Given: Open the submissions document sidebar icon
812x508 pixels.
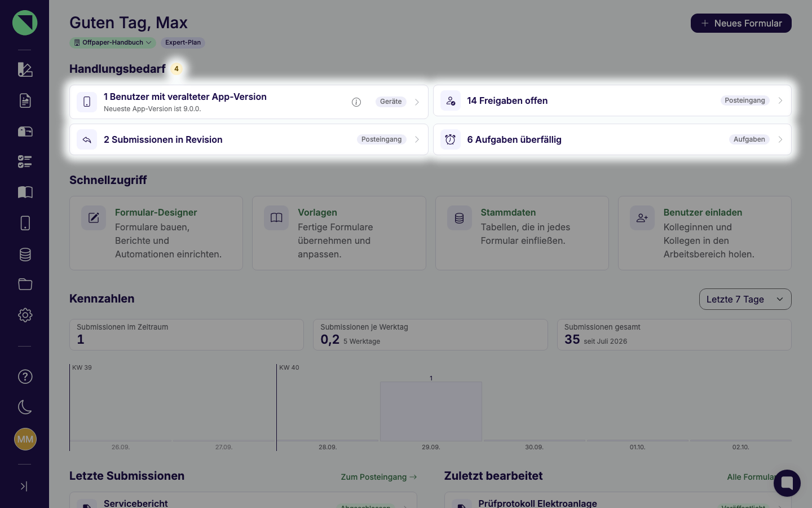Looking at the screenshot, I should point(25,100).
